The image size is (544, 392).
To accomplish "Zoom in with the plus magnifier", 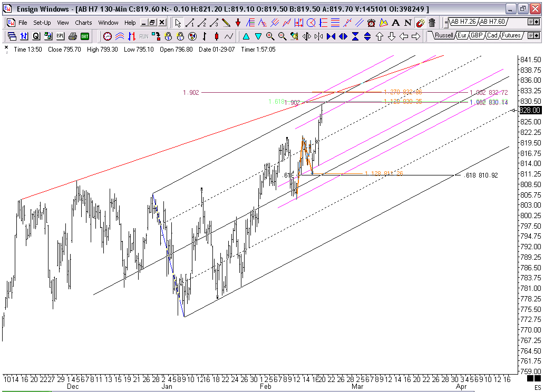I will [270, 36].
